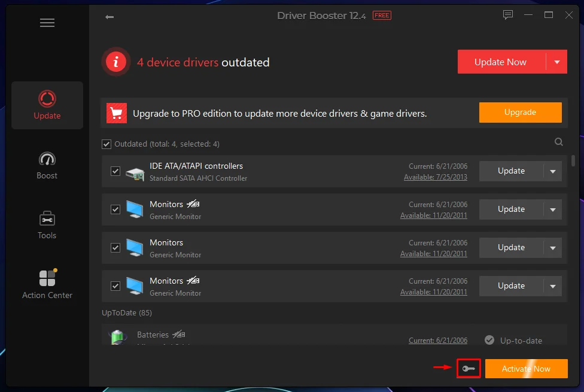Image resolution: width=584 pixels, height=392 pixels.
Task: Expand Update options for IDE ATA/ATAPI controllers
Action: (x=553, y=171)
